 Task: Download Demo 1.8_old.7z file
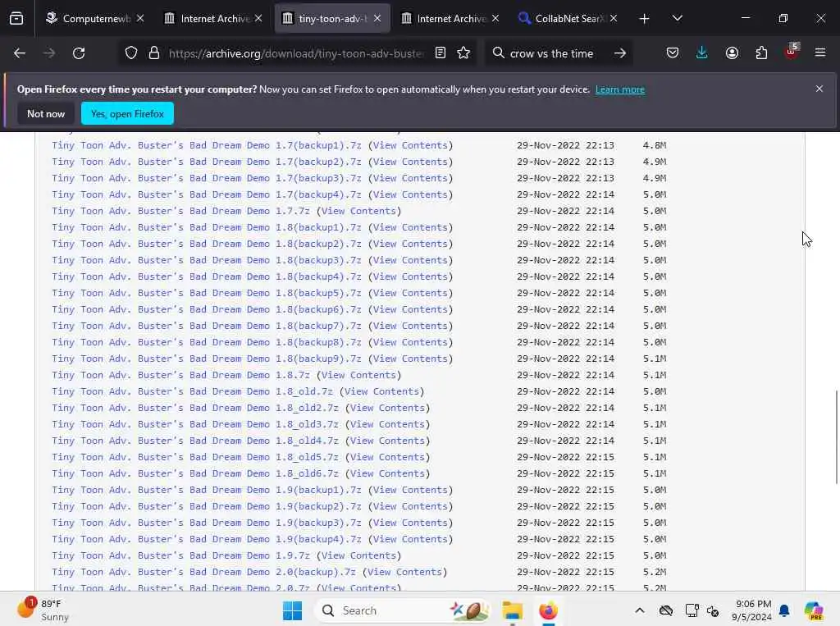pyautogui.click(x=192, y=391)
